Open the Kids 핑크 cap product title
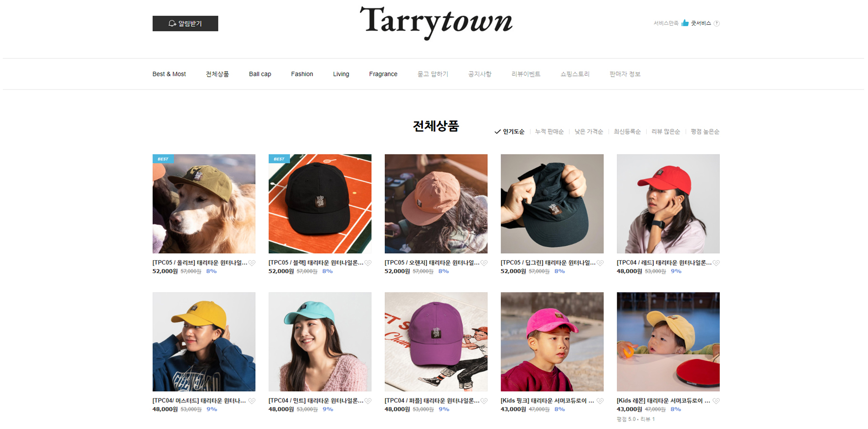 (547, 401)
